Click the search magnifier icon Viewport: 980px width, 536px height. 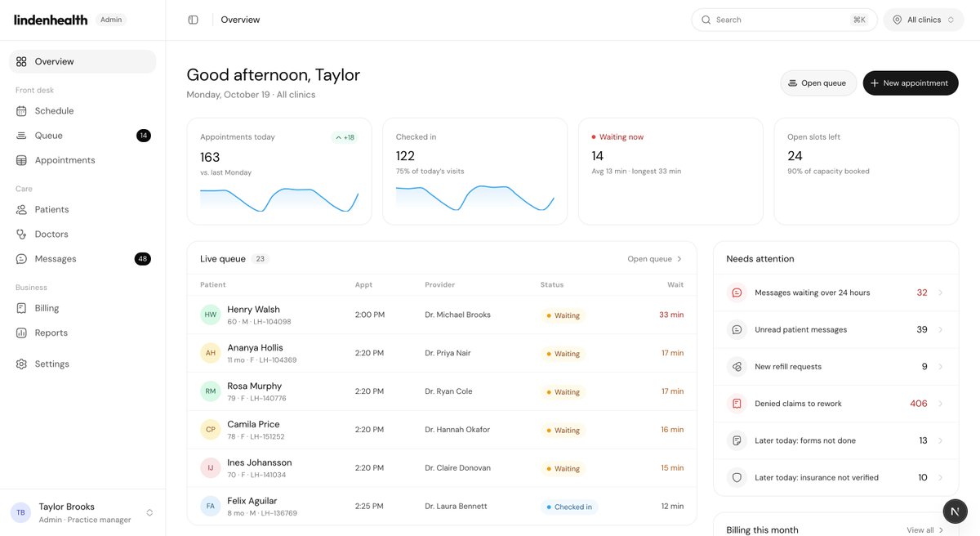[x=706, y=20]
